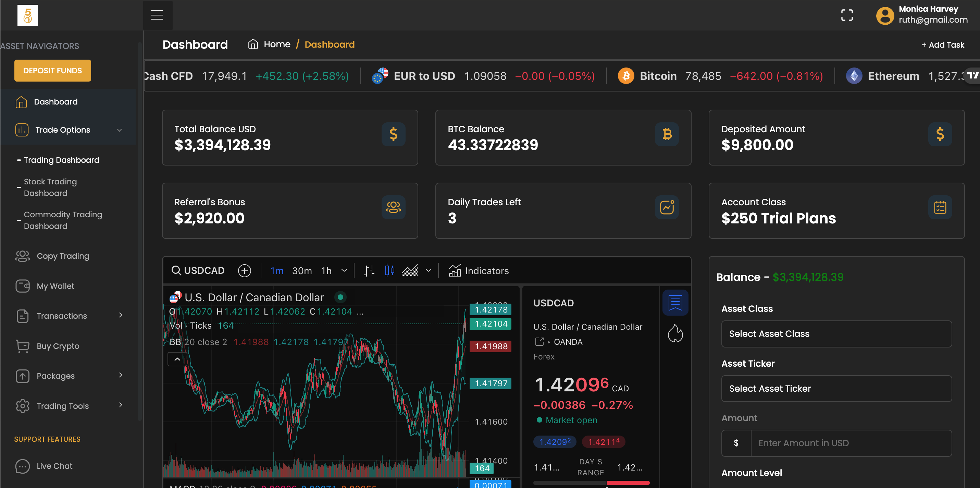The height and width of the screenshot is (488, 980).
Task: Collapse the Trade Options sidebar menu
Action: point(120,130)
